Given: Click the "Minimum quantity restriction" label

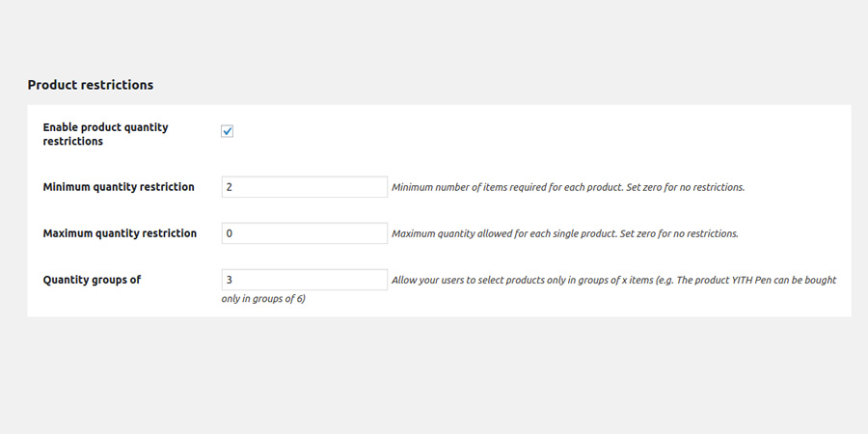Looking at the screenshot, I should [x=119, y=187].
